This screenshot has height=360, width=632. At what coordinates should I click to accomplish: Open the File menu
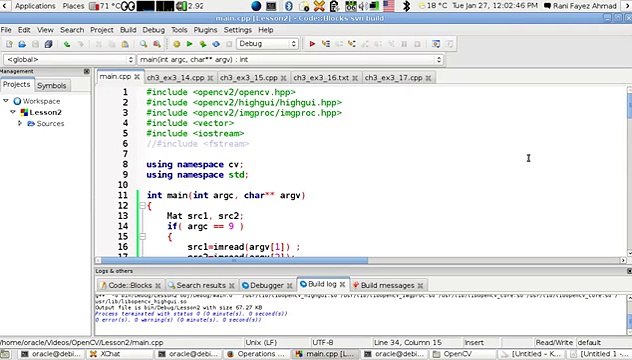[x=6, y=30]
